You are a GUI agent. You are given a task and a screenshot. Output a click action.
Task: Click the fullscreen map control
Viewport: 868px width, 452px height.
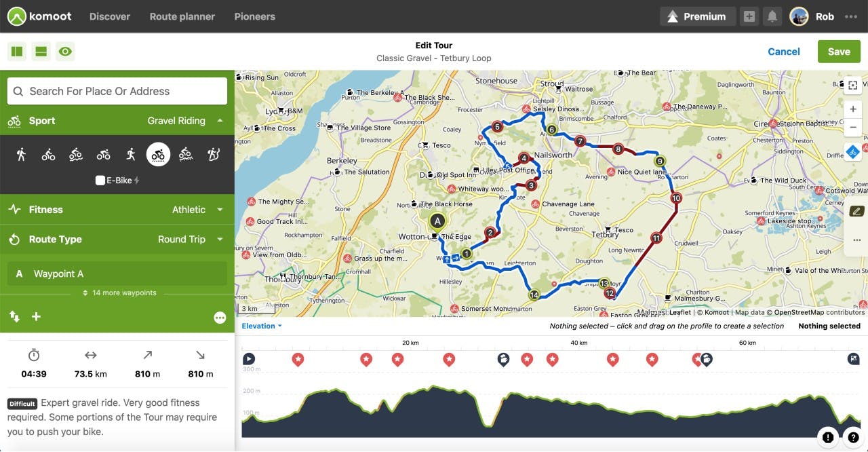pyautogui.click(x=852, y=86)
